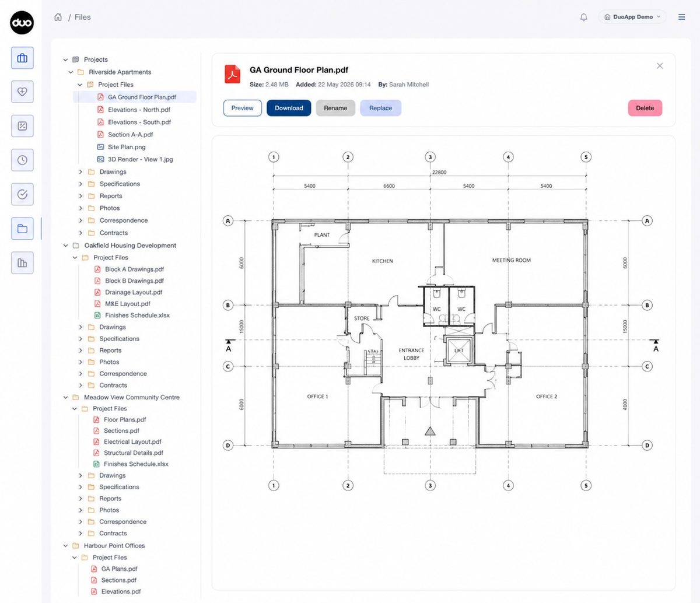Screen dimensions: 700x603
Task: Open the briefcase projects sidebar icon
Action: [22, 58]
